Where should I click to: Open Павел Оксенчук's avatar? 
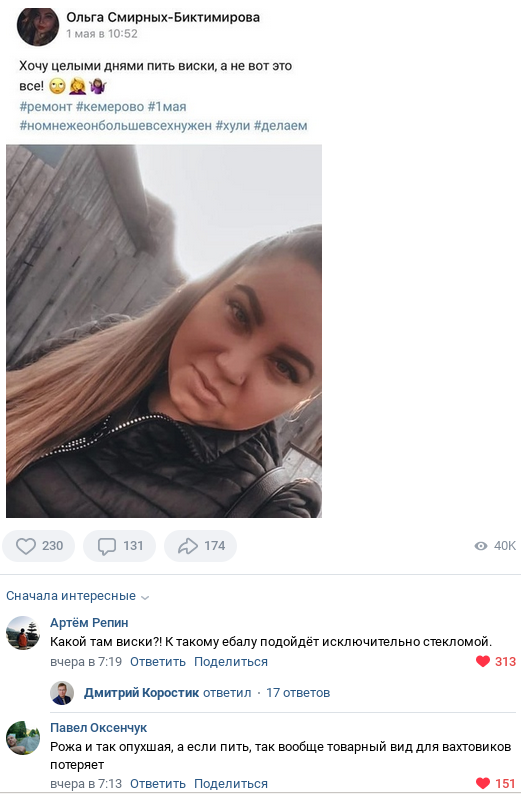coord(23,738)
